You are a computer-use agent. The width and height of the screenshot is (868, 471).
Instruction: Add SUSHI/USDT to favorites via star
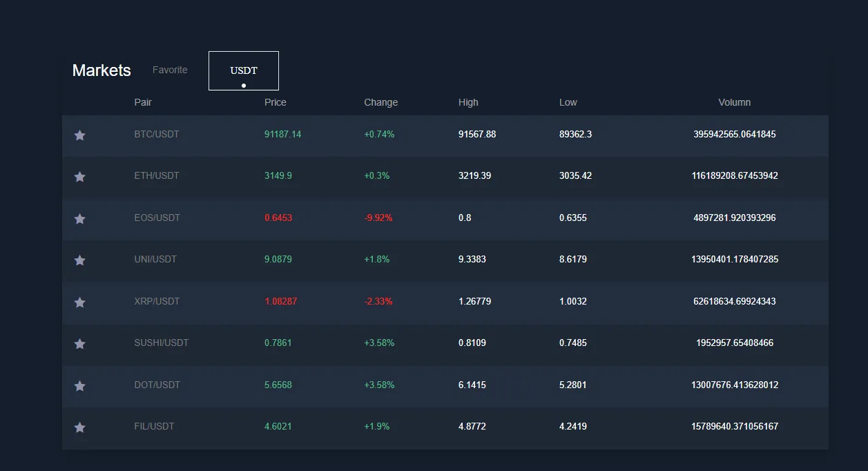click(79, 344)
